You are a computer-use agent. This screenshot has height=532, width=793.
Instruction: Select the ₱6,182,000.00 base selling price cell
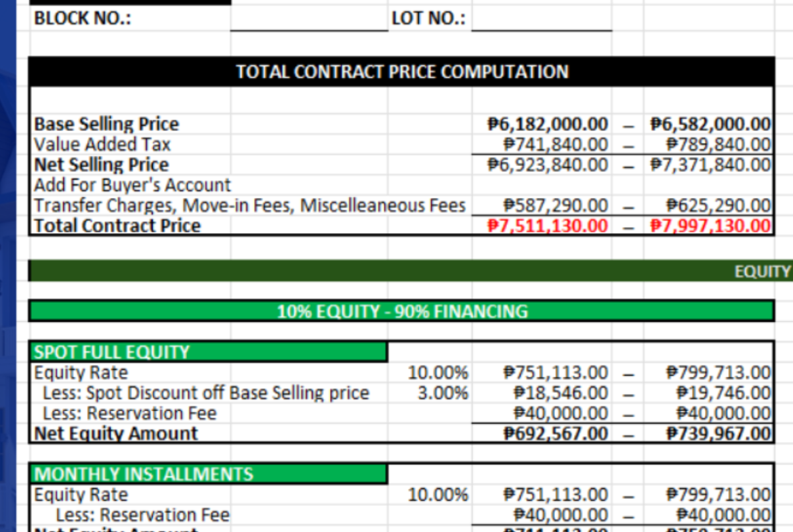pyautogui.click(x=548, y=124)
